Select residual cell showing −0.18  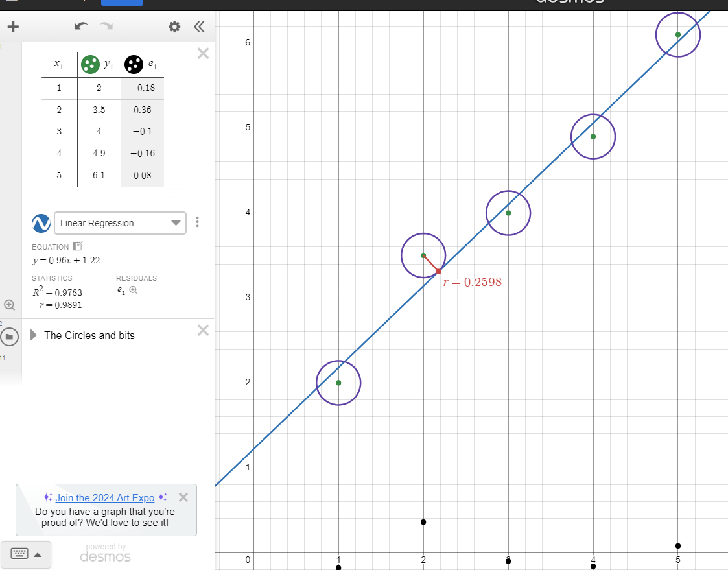coord(143,88)
